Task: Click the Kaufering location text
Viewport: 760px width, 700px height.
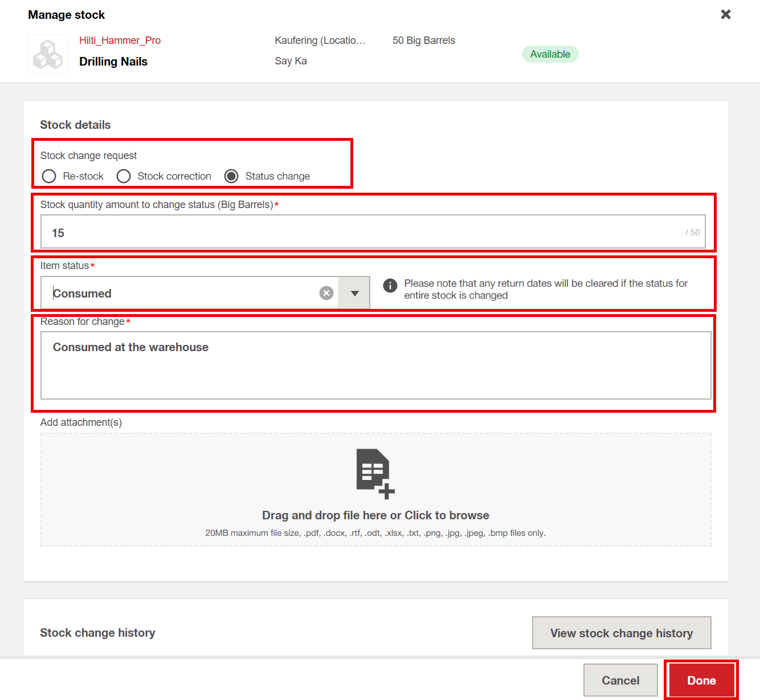Action: [320, 40]
